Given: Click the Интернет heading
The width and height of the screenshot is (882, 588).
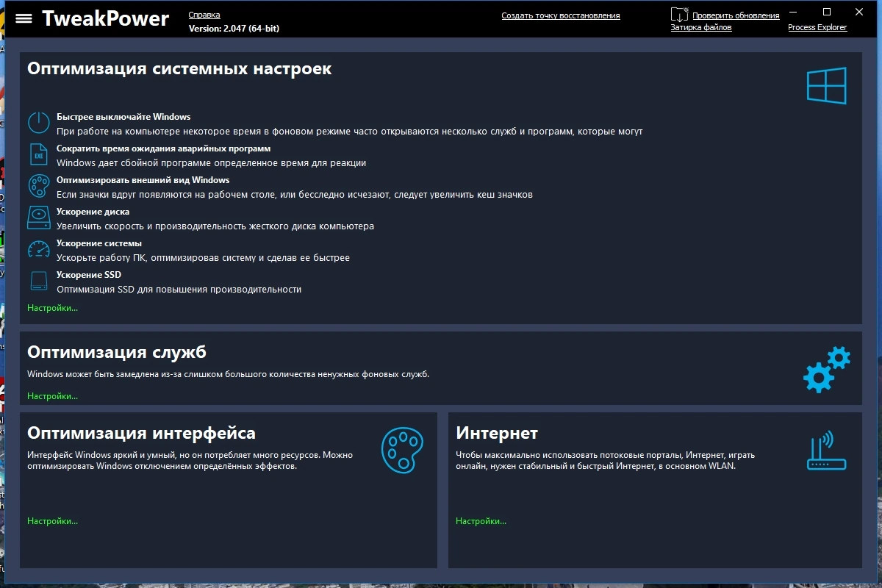Looking at the screenshot, I should (497, 433).
